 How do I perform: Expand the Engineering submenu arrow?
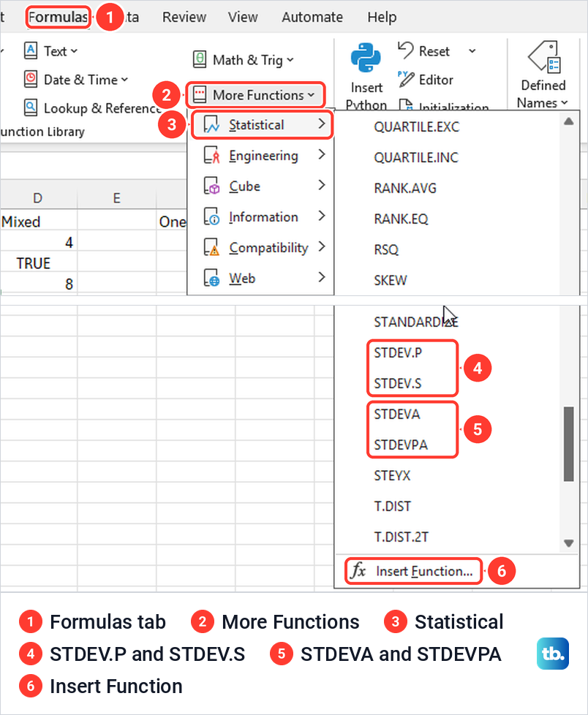point(322,154)
